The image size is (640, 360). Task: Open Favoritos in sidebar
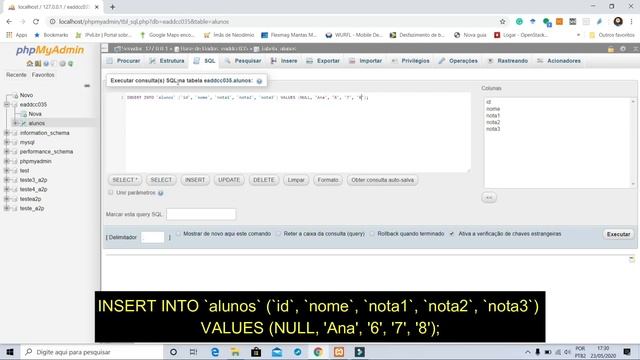[43, 75]
